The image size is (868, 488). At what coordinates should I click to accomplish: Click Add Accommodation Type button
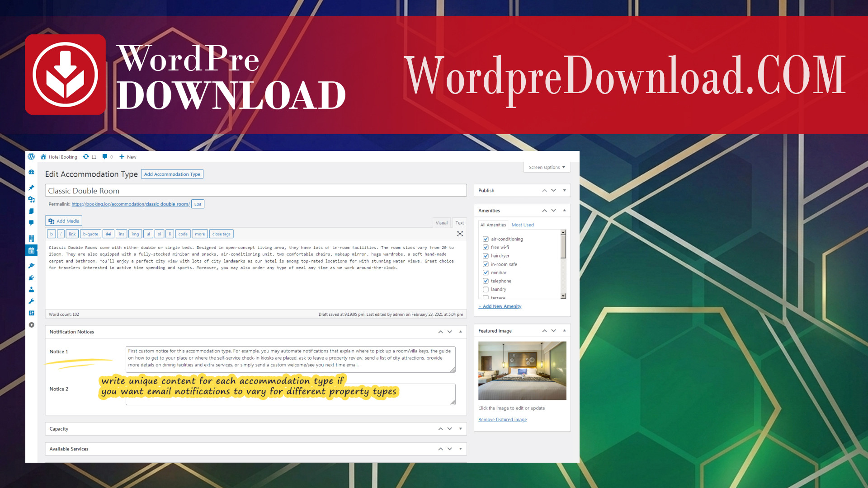click(172, 174)
